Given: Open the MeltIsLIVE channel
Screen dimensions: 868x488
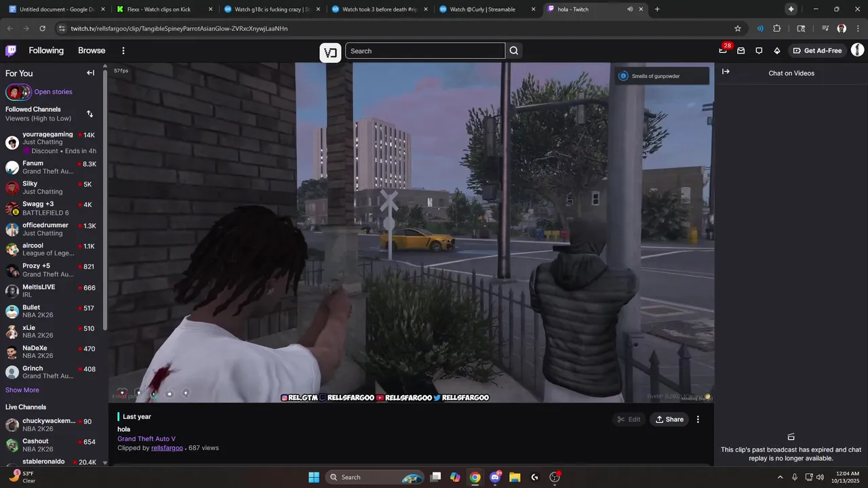Looking at the screenshot, I should (52, 291).
